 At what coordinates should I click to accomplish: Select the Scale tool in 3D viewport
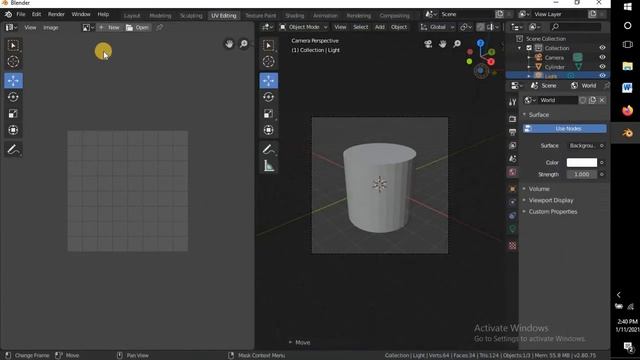coord(269,113)
